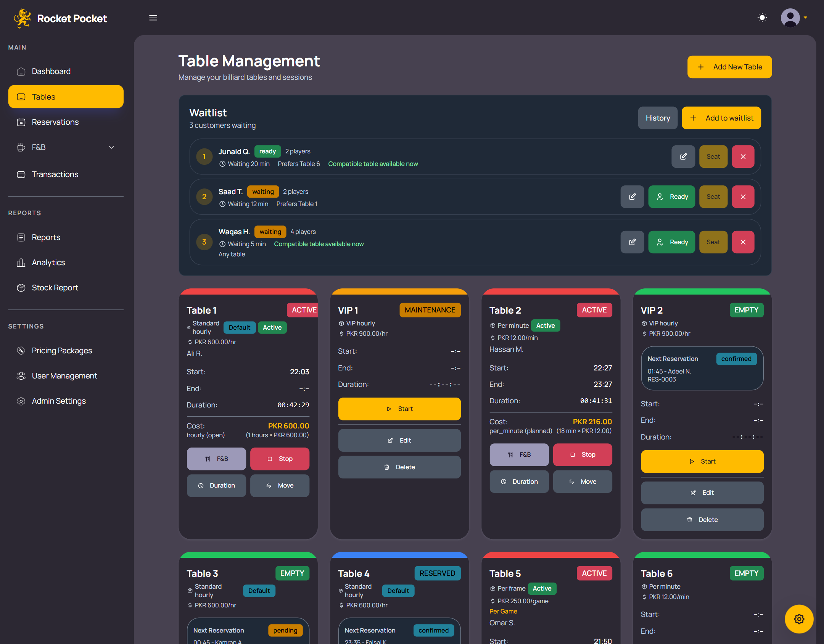Click VIP 1 MAINTENANCE status badge
This screenshot has width=824, height=644.
(x=430, y=310)
